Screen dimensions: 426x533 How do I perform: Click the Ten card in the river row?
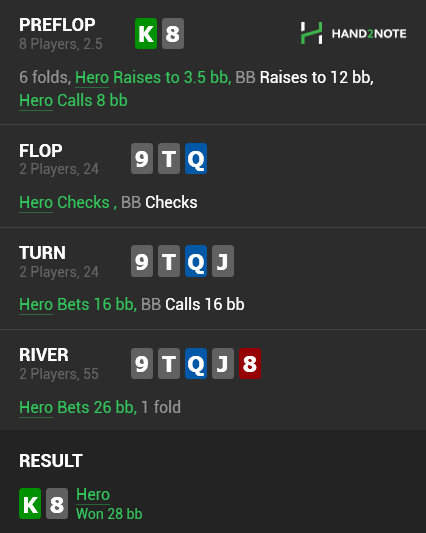pyautogui.click(x=169, y=363)
